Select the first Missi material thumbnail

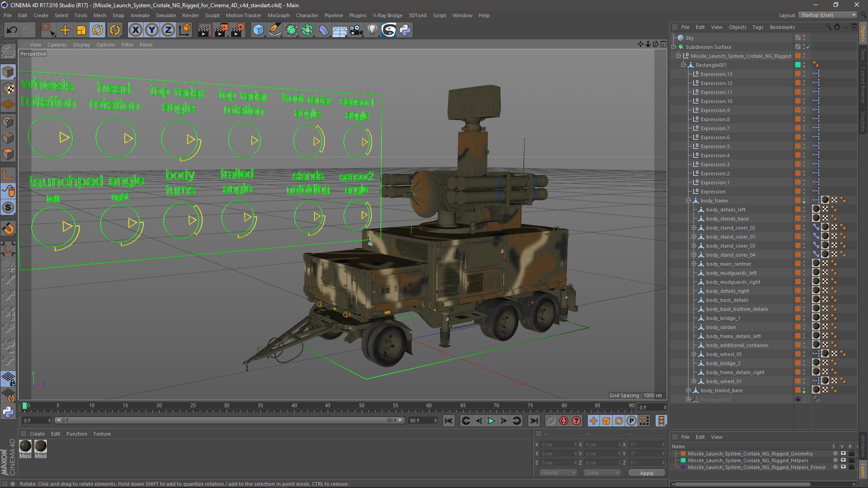pos(25,446)
